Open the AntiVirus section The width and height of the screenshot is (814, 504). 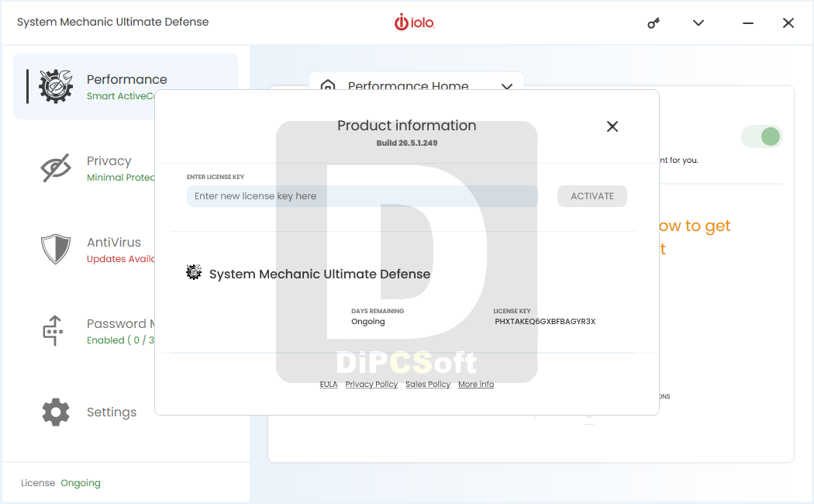(114, 243)
